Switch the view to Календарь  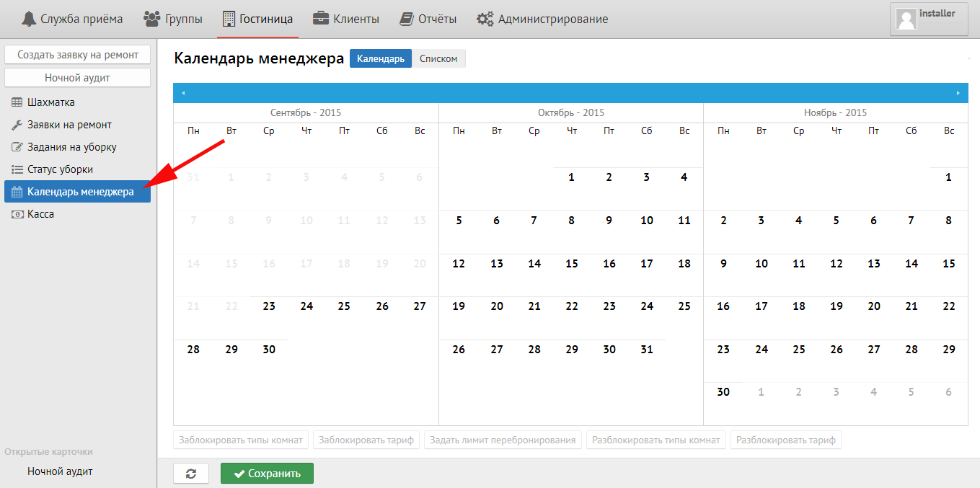[381, 58]
